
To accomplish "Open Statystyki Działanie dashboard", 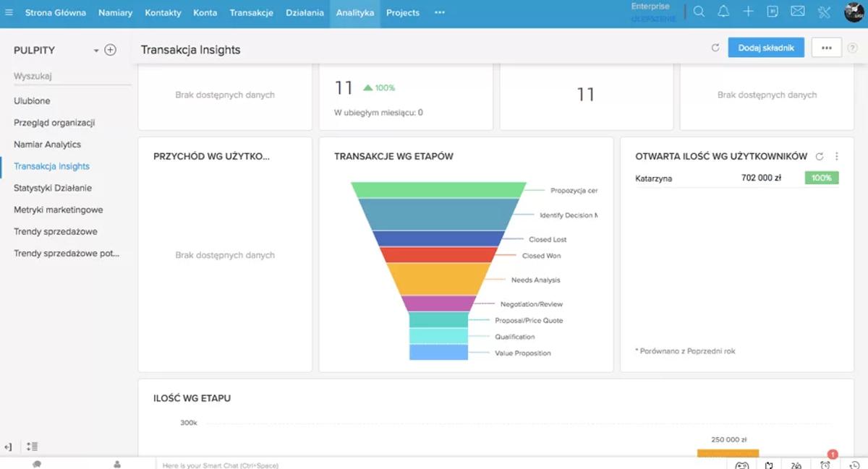I will [x=53, y=188].
